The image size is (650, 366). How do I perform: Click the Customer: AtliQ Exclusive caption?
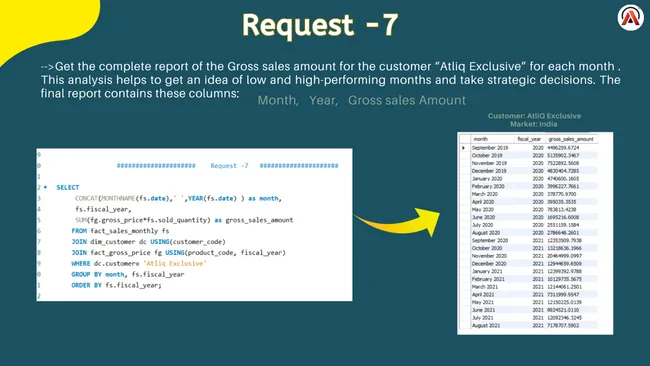click(x=534, y=116)
